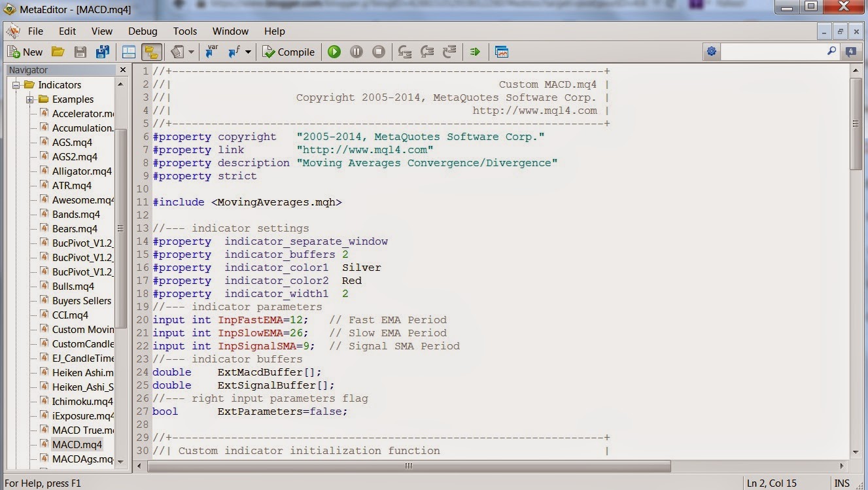This screenshot has width=868, height=490.
Task: Close the Navigator panel
Action: [x=122, y=70]
